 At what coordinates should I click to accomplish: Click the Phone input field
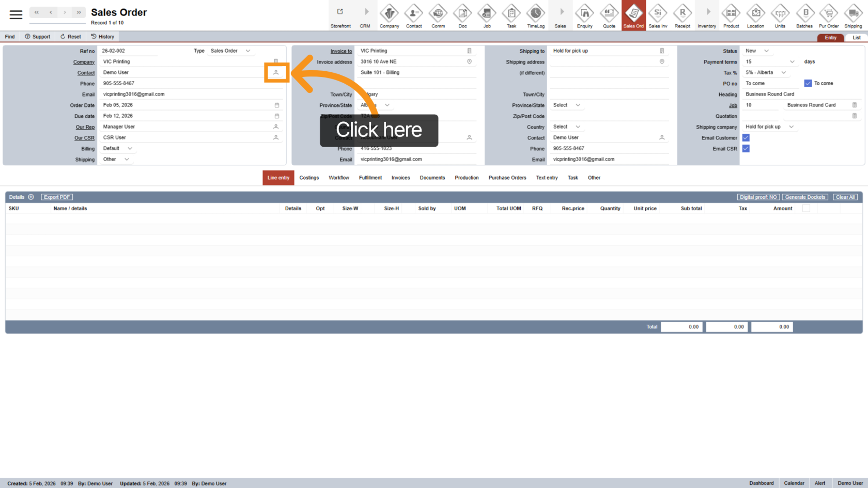(x=186, y=84)
